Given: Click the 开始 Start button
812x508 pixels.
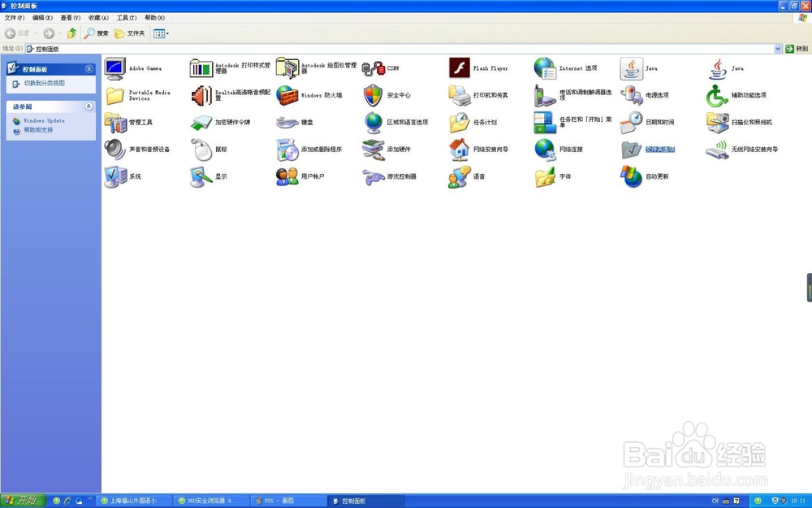Looking at the screenshot, I should (x=24, y=500).
